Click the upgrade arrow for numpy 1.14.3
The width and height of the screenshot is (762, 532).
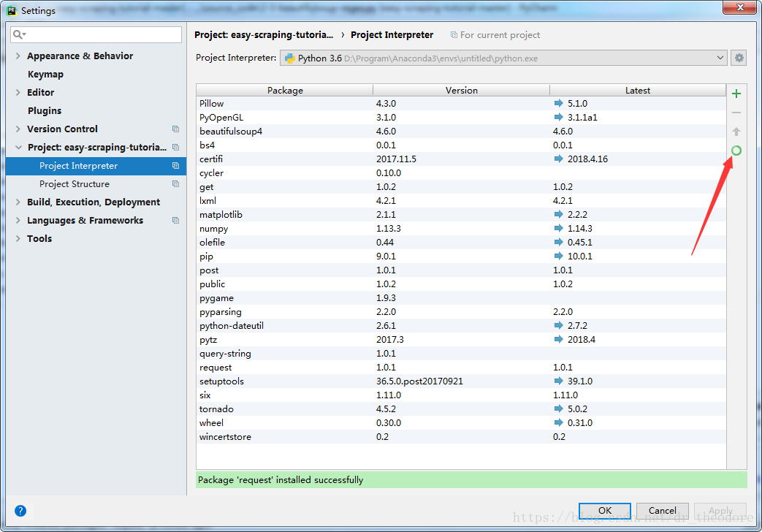point(558,228)
